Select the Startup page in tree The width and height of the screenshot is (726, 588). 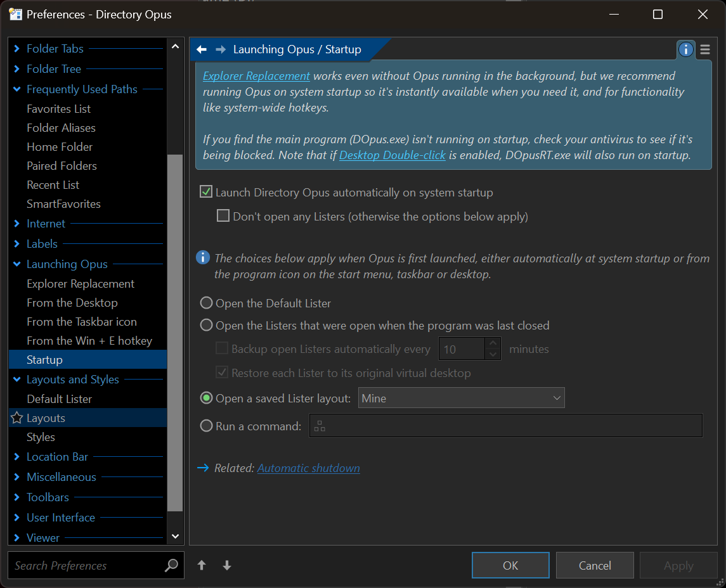coord(88,359)
